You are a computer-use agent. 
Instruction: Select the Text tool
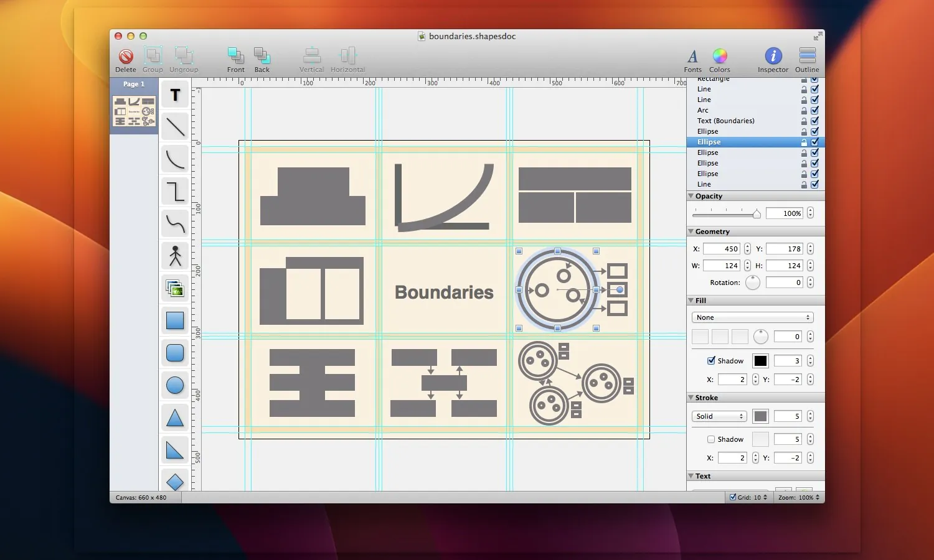pyautogui.click(x=175, y=95)
